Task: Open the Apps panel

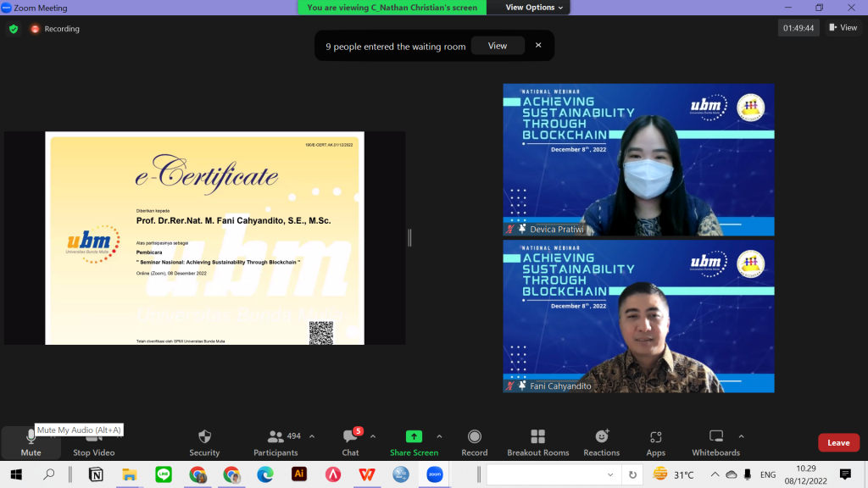Action: click(655, 443)
